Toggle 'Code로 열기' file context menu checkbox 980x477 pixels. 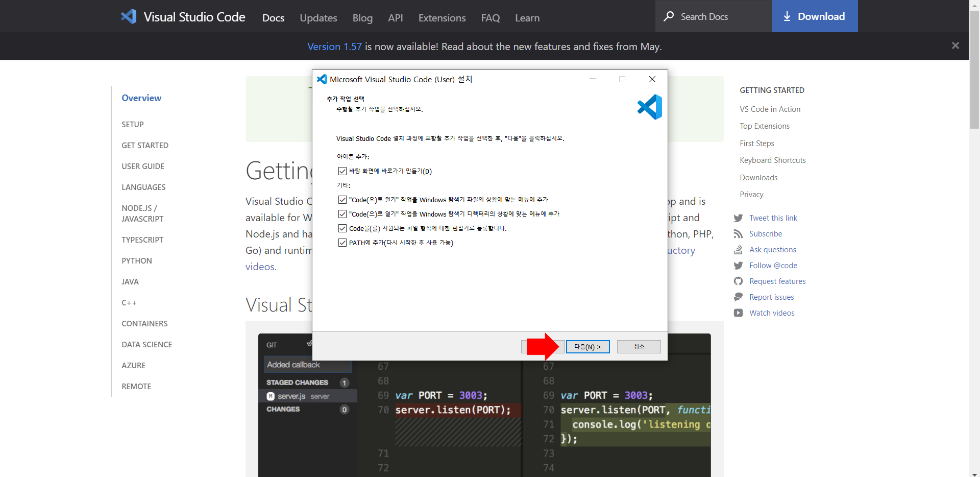pos(342,200)
